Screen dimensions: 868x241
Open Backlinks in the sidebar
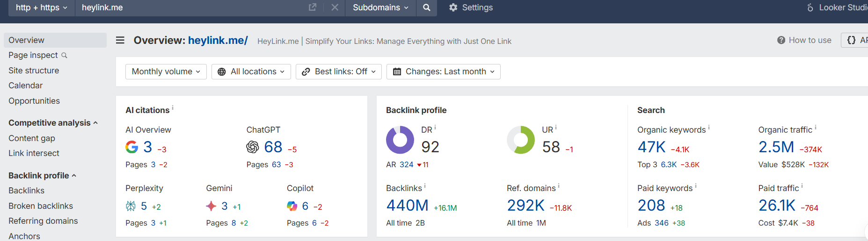[x=26, y=191]
